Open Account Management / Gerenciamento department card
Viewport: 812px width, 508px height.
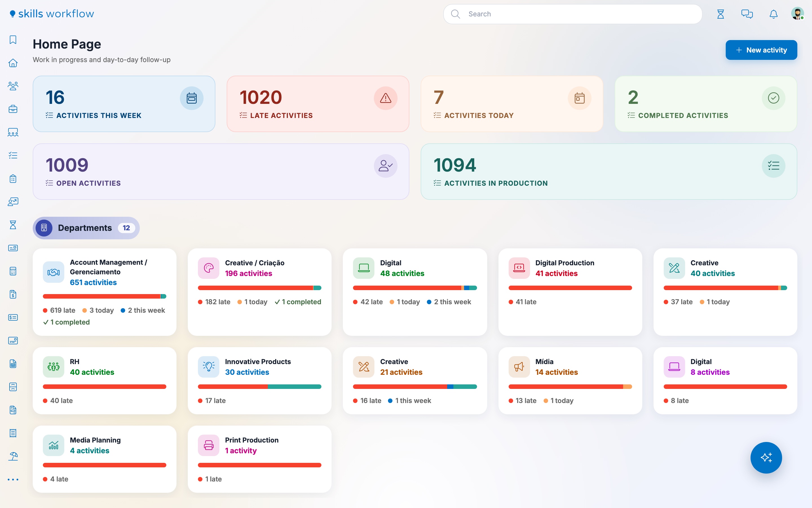point(104,292)
